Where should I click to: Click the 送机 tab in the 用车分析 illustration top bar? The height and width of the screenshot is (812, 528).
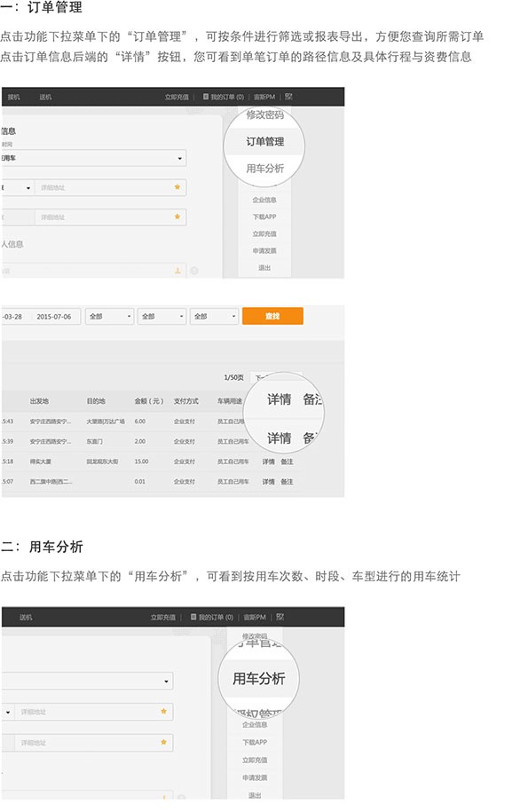coord(26,618)
